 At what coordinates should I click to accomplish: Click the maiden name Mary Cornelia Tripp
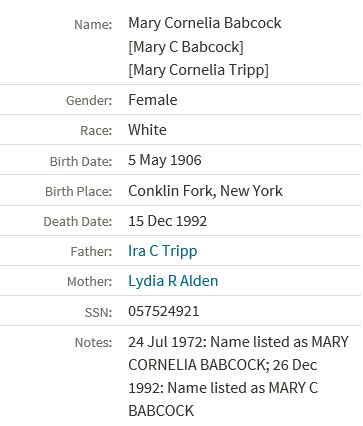[x=198, y=70]
